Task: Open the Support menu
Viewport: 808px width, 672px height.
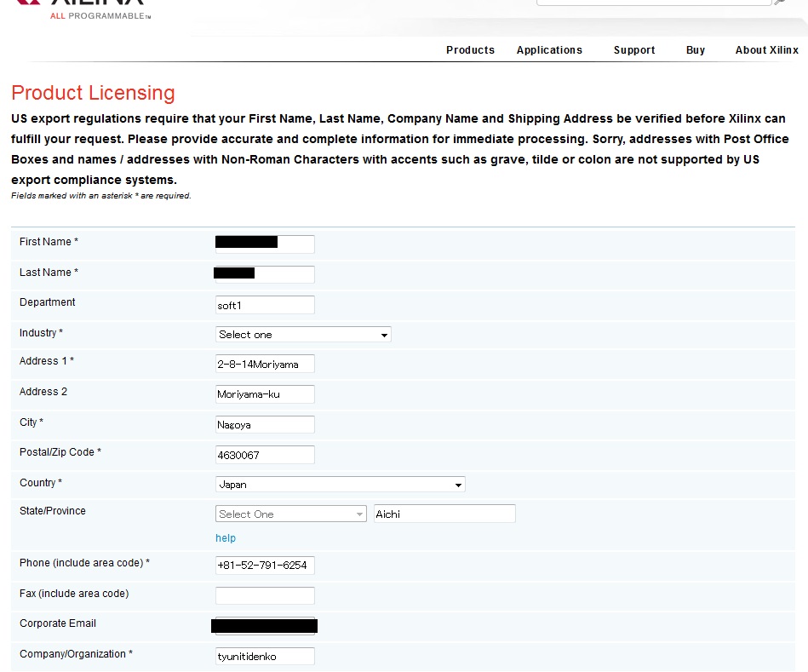Action: (x=634, y=50)
